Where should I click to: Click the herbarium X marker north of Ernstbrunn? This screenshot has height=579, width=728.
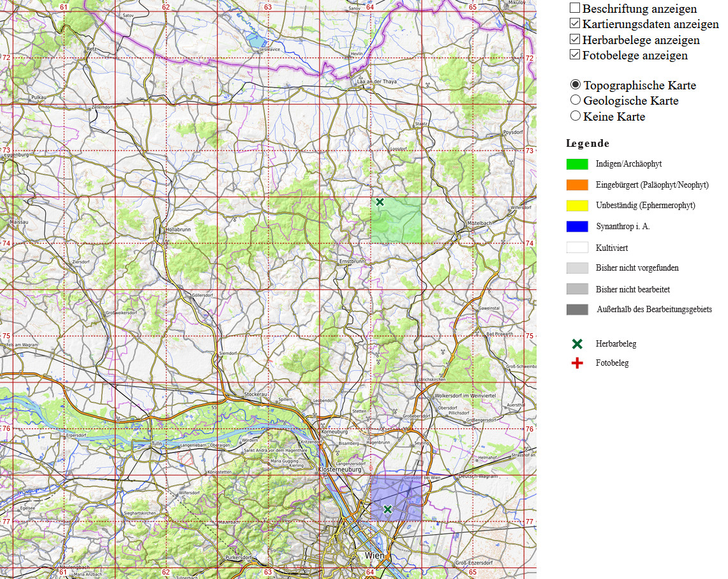pos(380,202)
